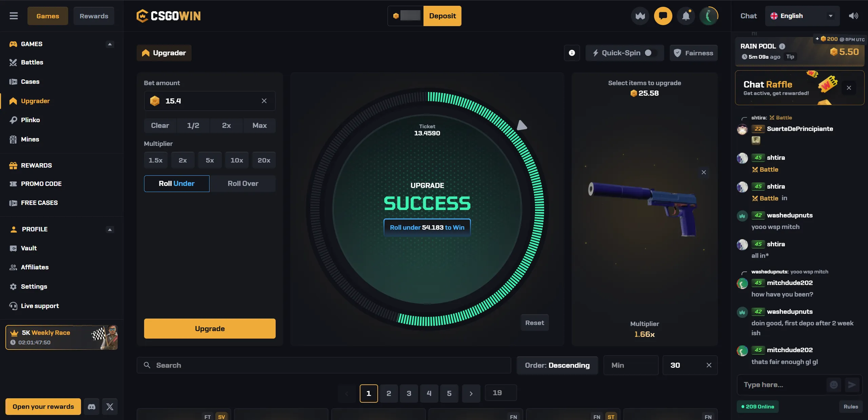The height and width of the screenshot is (420, 868).
Task: Jump to last page 19
Action: click(x=501, y=393)
